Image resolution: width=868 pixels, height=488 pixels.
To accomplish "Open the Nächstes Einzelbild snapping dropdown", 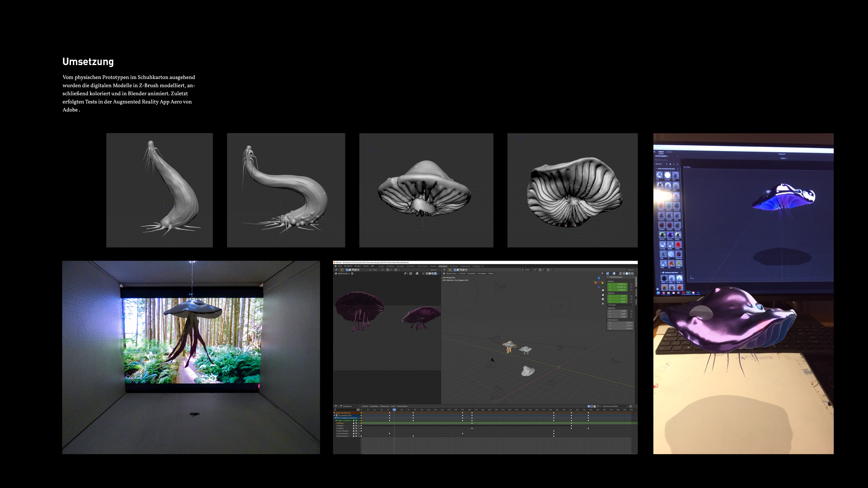I will (615, 406).
